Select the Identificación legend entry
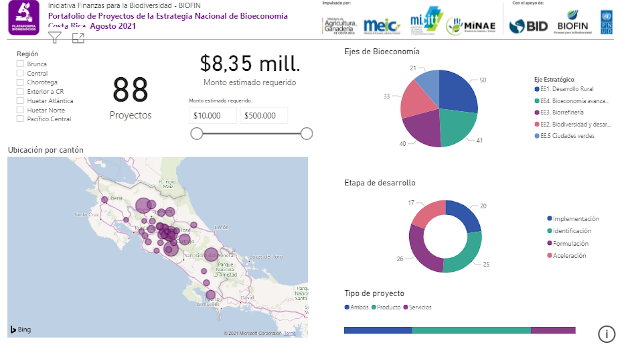The image size is (630, 361). pyautogui.click(x=569, y=231)
